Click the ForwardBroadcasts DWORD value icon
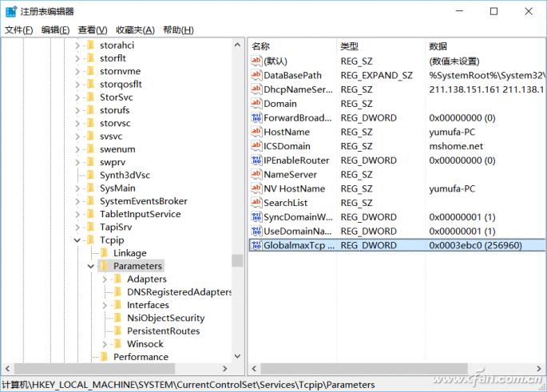The height and width of the screenshot is (392, 547). point(256,118)
